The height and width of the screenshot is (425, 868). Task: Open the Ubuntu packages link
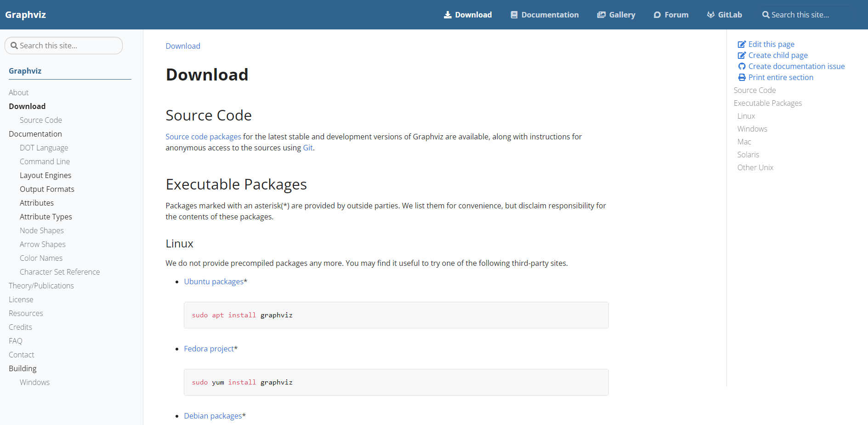(x=214, y=281)
